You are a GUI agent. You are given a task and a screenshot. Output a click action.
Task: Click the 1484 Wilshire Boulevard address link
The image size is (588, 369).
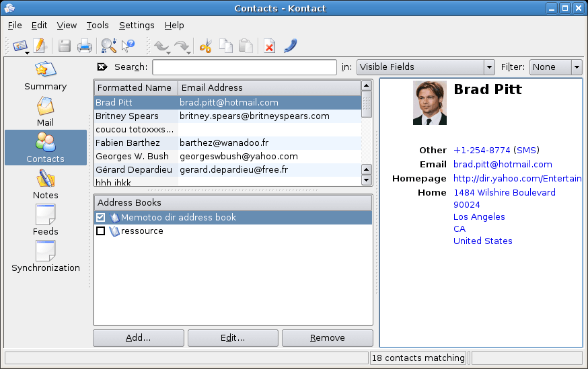click(x=505, y=192)
